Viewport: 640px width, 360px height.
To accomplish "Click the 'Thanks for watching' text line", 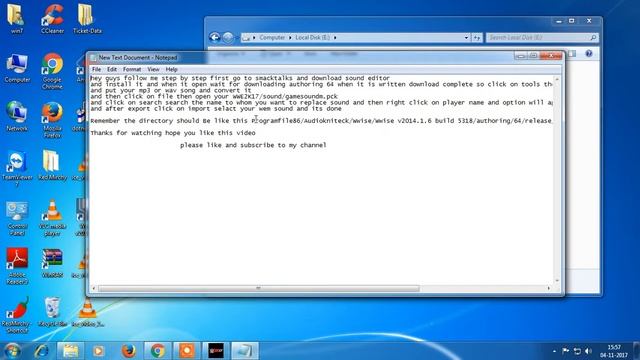I will (x=173, y=133).
